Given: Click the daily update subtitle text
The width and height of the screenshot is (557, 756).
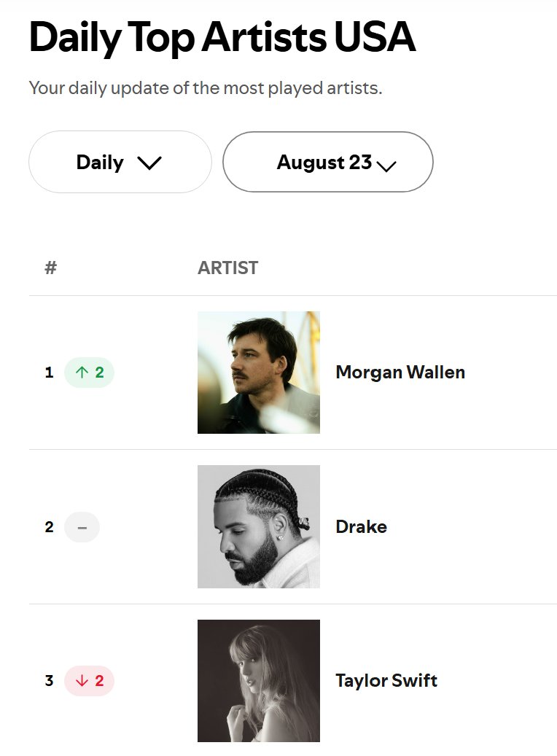Looking at the screenshot, I should tap(206, 89).
